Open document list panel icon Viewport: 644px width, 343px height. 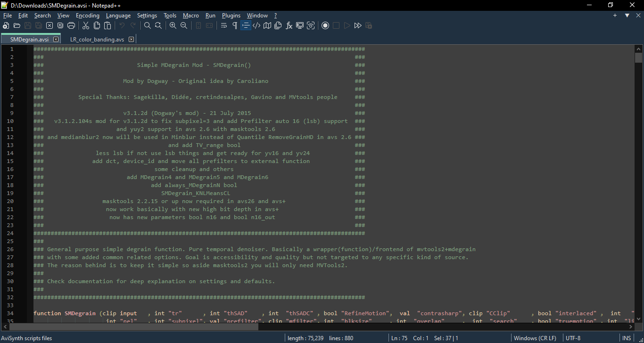click(x=278, y=25)
